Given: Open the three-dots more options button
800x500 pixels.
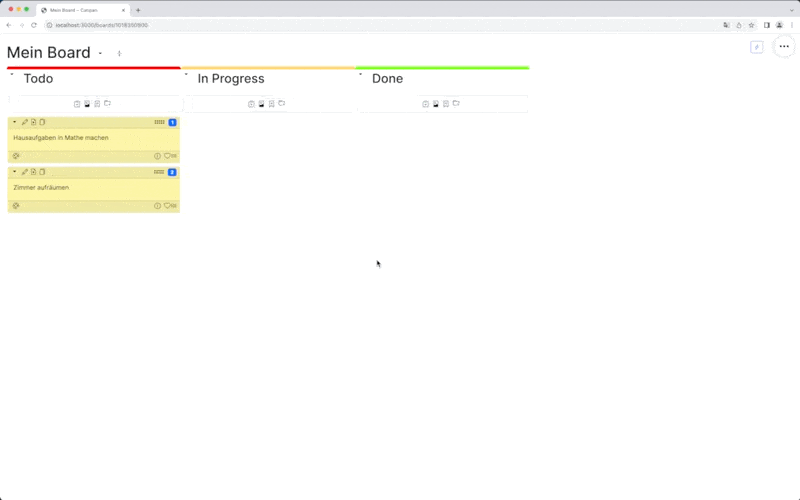Looking at the screenshot, I should pyautogui.click(x=784, y=47).
